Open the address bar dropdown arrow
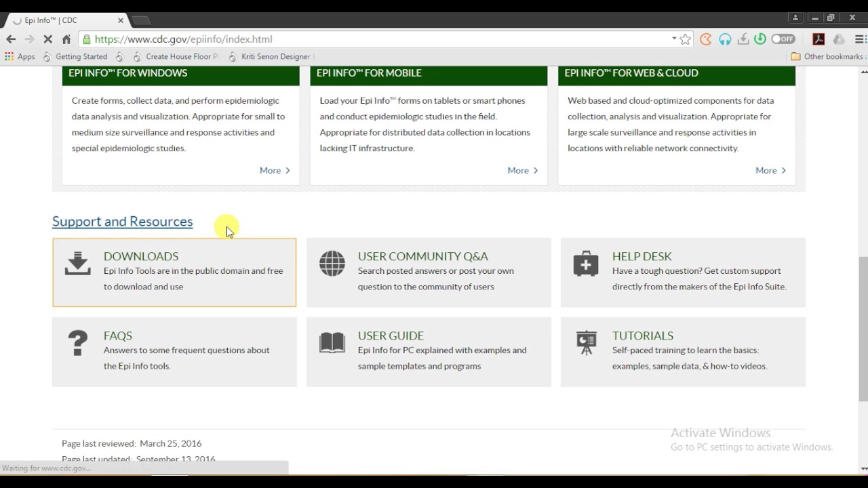 point(674,39)
